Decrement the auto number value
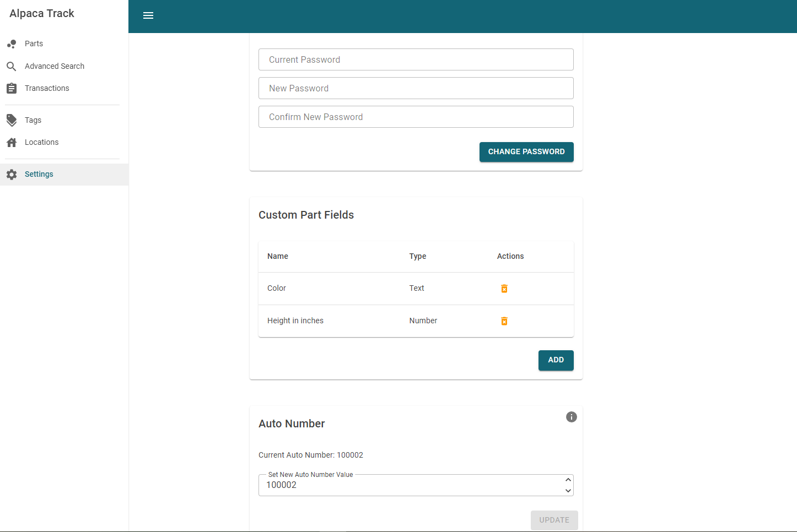This screenshot has height=532, width=797. point(568,491)
